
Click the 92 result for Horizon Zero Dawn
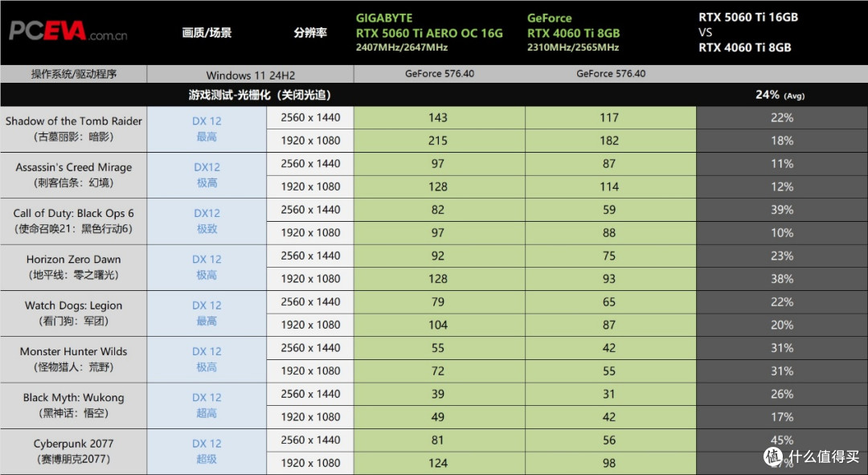[x=437, y=256]
